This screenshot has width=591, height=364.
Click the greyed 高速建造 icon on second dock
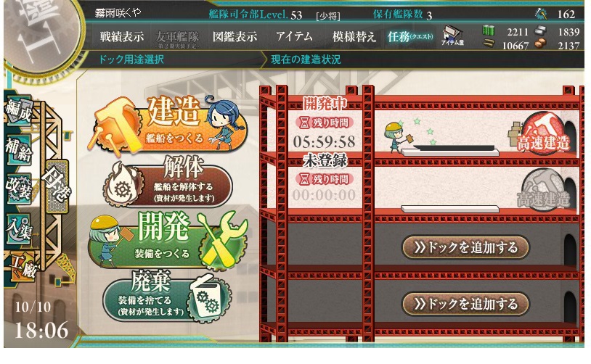(x=544, y=192)
